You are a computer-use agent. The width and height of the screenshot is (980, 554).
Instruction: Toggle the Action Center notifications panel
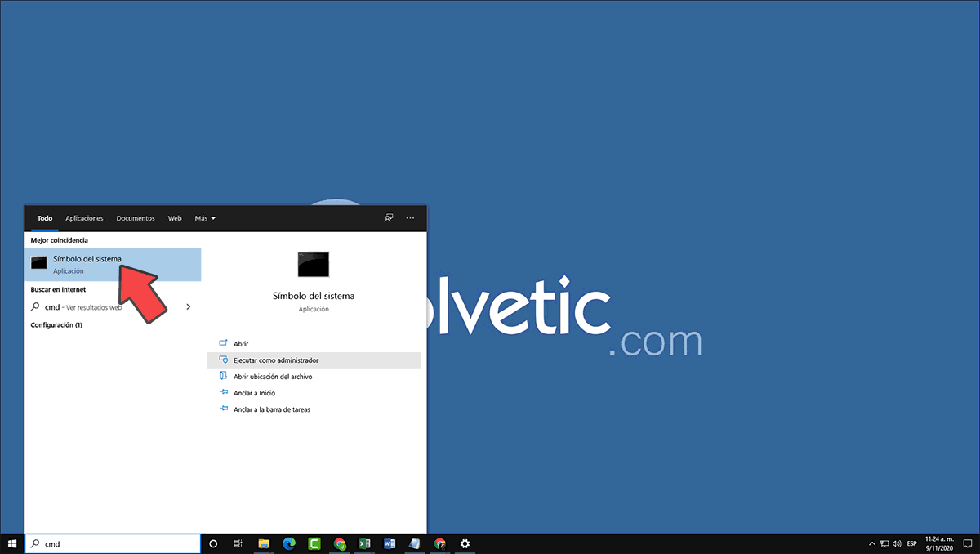point(968,543)
